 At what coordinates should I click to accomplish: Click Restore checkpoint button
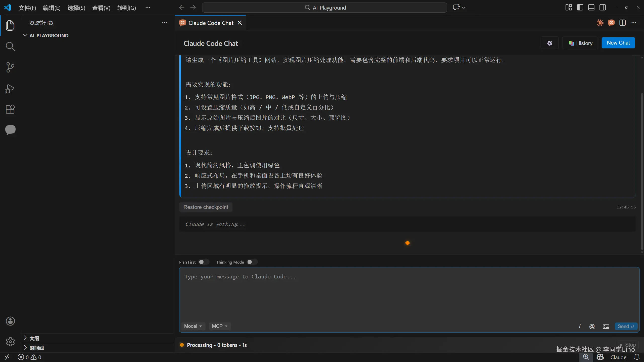tap(206, 207)
